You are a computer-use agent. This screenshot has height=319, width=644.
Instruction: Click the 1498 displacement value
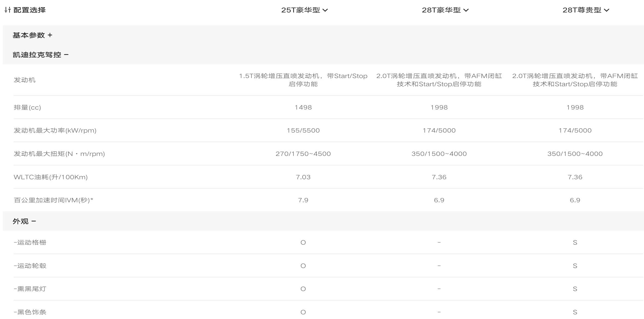pyautogui.click(x=303, y=107)
